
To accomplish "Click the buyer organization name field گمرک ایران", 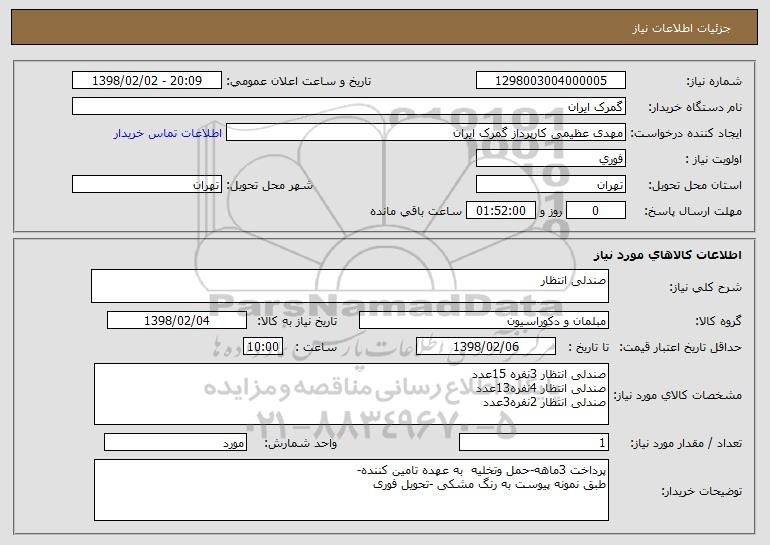I will click(349, 106).
